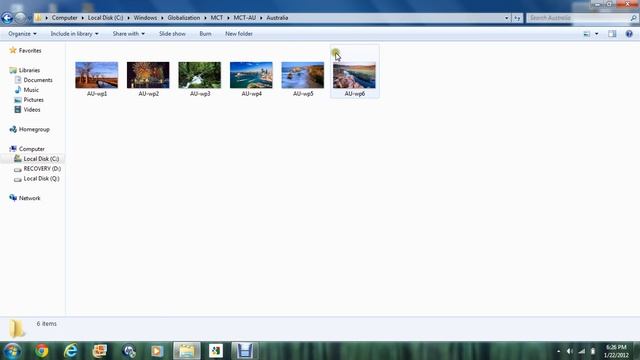The height and width of the screenshot is (360, 640).
Task: Expand subfolders arrow after Globalization
Action: click(x=205, y=18)
